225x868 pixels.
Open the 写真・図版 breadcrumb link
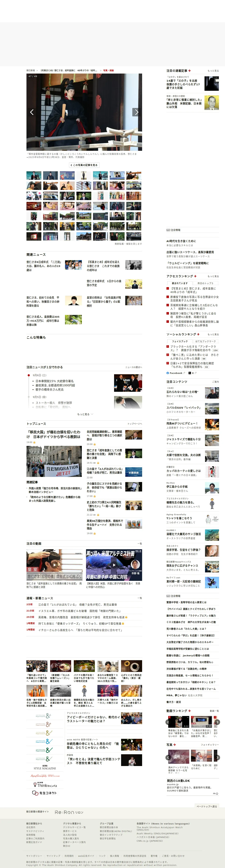pos(108,70)
